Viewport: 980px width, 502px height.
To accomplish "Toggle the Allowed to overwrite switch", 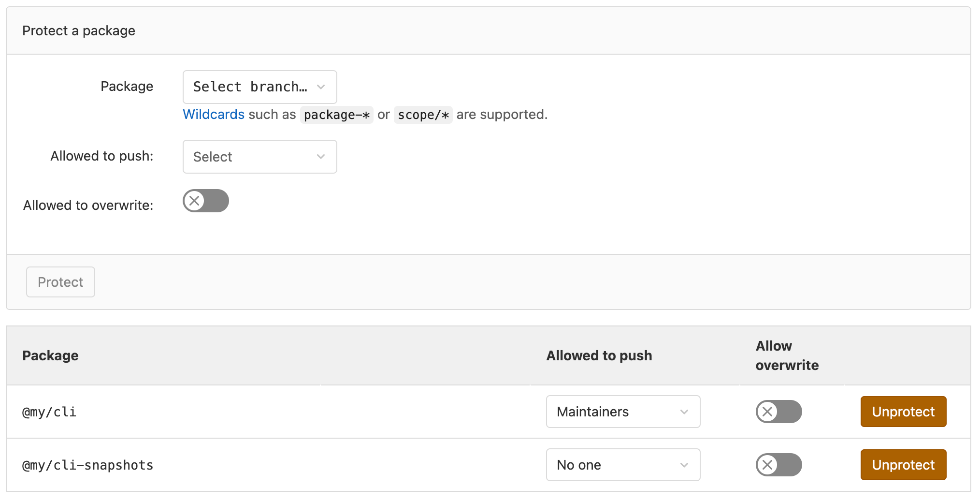I will pos(205,201).
